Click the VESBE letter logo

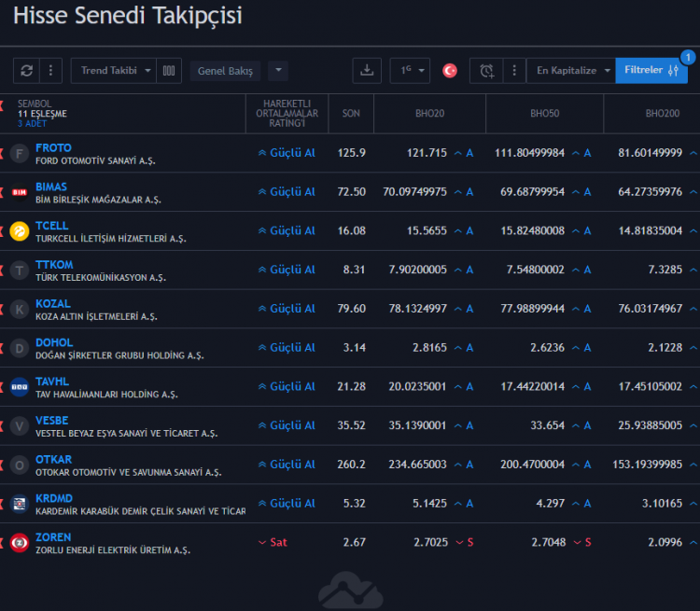[x=20, y=426]
